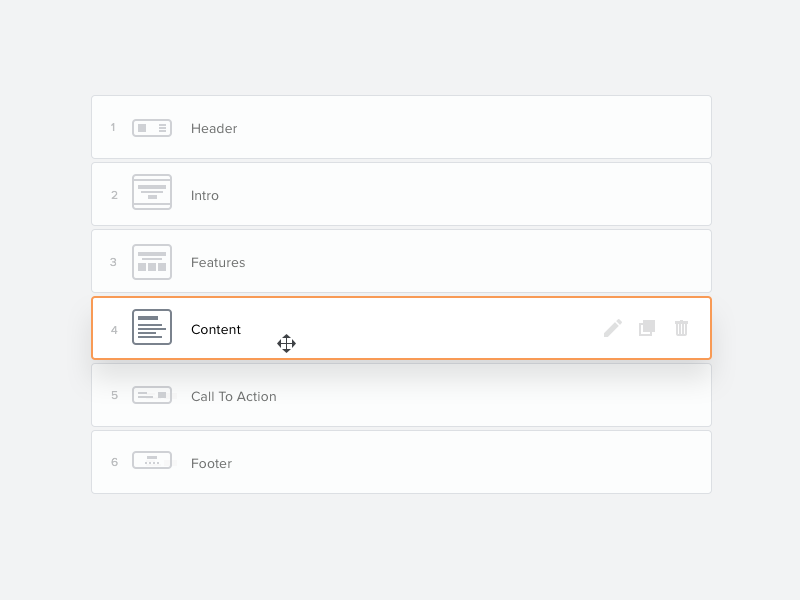Click the Content label text

(216, 328)
